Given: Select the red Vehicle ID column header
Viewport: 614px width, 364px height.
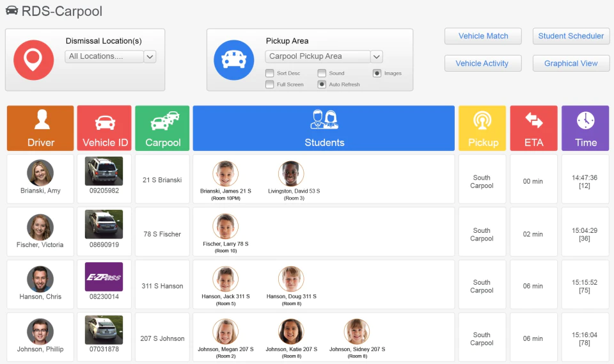Looking at the screenshot, I should 104,128.
